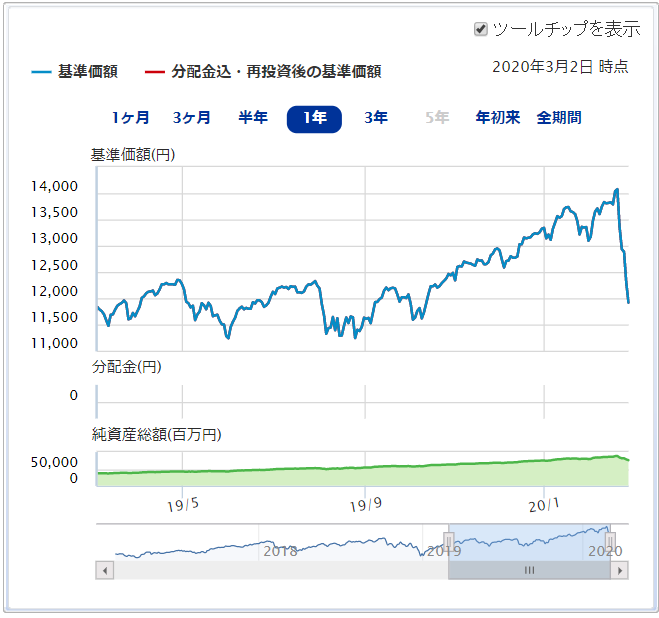This screenshot has width=659, height=618.
Task: Click the 11,000 y-axis value
Action: coord(55,343)
